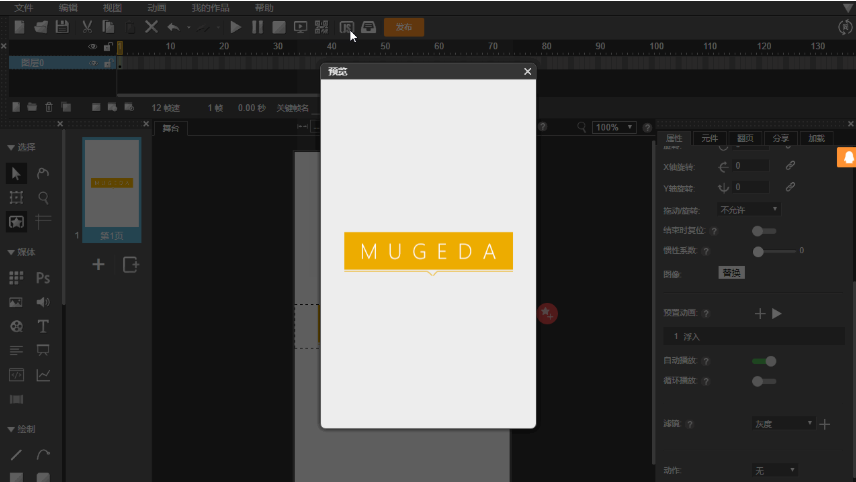Image resolution: width=856 pixels, height=482 pixels.
Task: Open the 不允许 drag/rotate dropdown
Action: pos(749,210)
